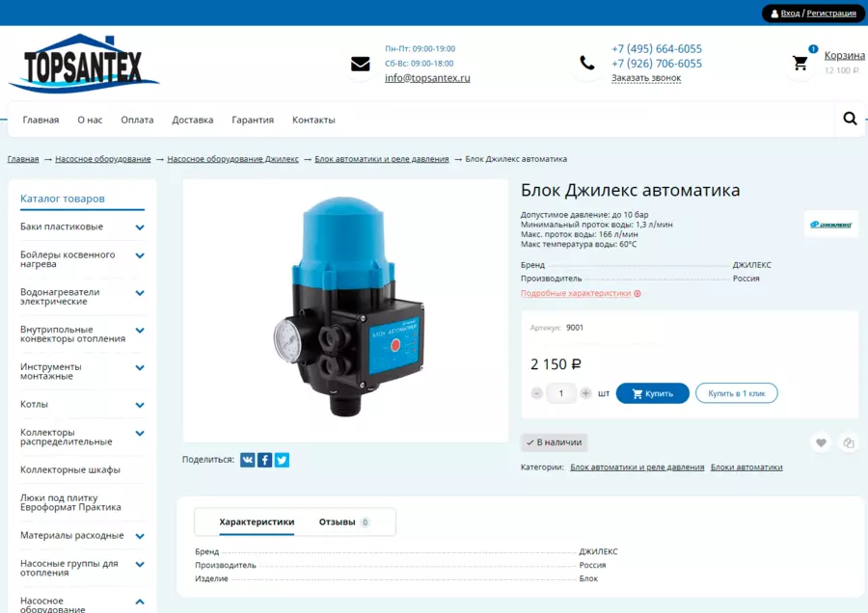Share product via Twitter icon
The image size is (868, 613).
(x=282, y=460)
